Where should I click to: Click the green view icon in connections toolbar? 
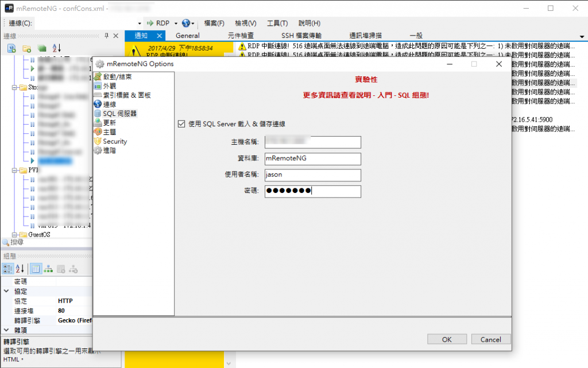pyautogui.click(x=42, y=48)
